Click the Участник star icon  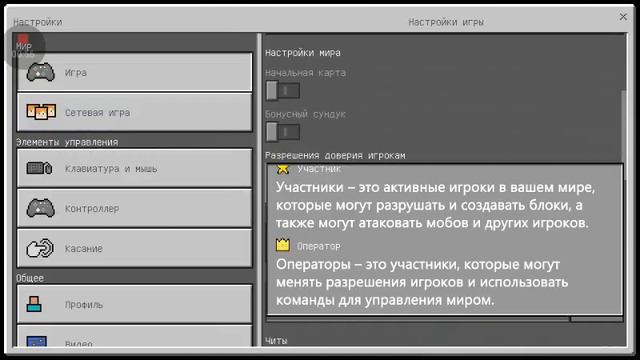tap(283, 169)
